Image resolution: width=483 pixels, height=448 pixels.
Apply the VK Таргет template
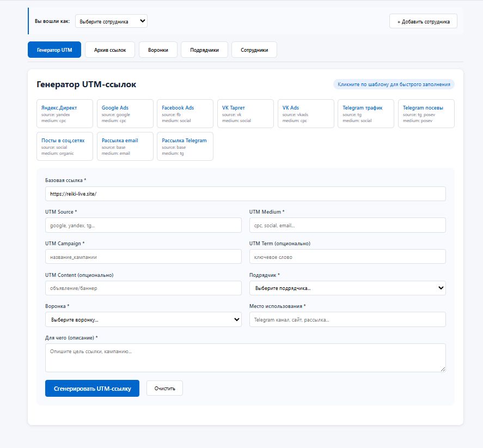click(245, 113)
